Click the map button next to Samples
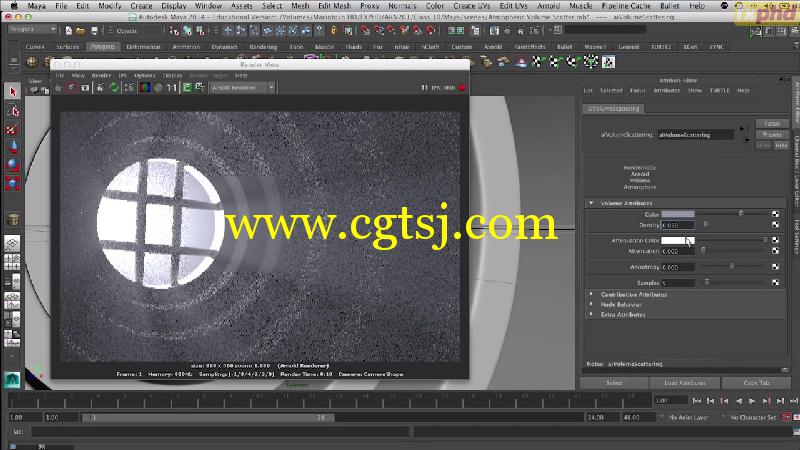800x450 pixels. coord(776,282)
